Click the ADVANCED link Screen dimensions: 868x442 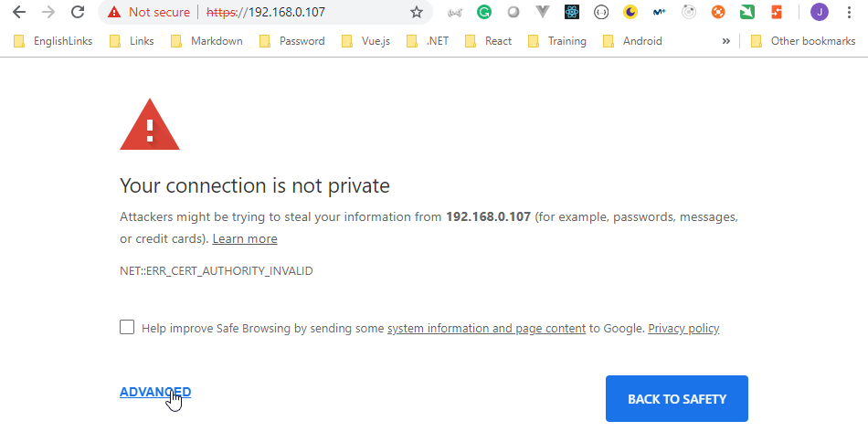click(x=155, y=392)
